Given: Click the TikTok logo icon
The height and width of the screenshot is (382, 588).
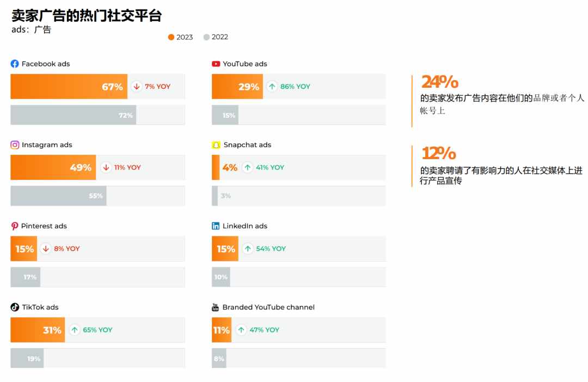Looking at the screenshot, I should (15, 307).
